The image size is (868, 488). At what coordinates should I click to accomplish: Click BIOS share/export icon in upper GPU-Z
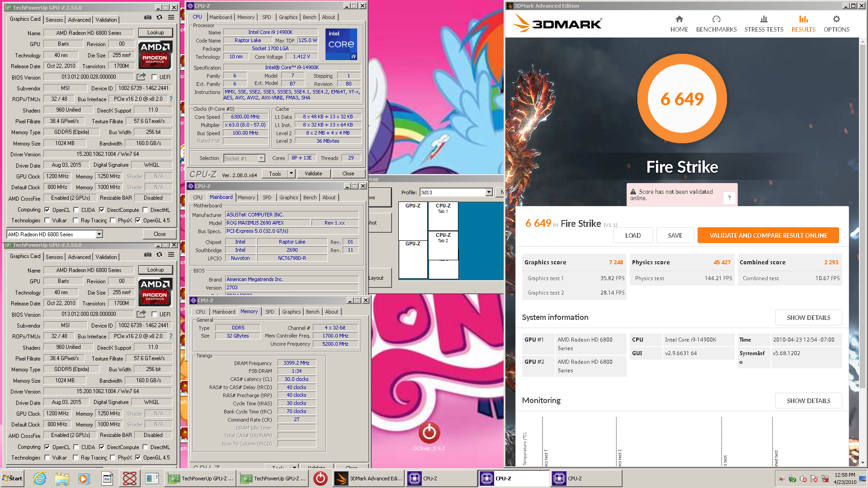pyautogui.click(x=142, y=77)
